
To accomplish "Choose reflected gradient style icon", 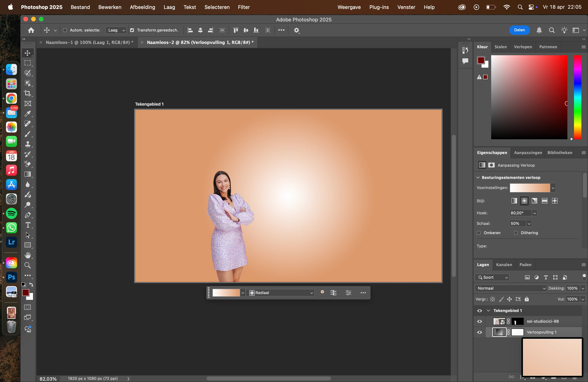I will click(x=544, y=201).
